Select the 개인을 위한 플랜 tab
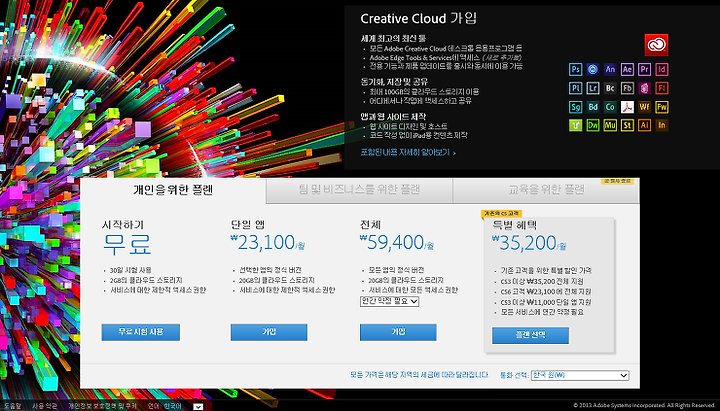 173,190
